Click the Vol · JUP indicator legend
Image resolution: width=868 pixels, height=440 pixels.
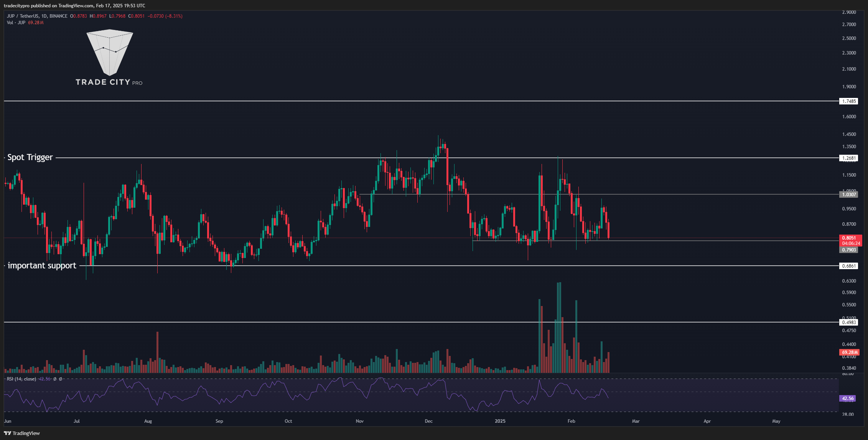[x=16, y=23]
